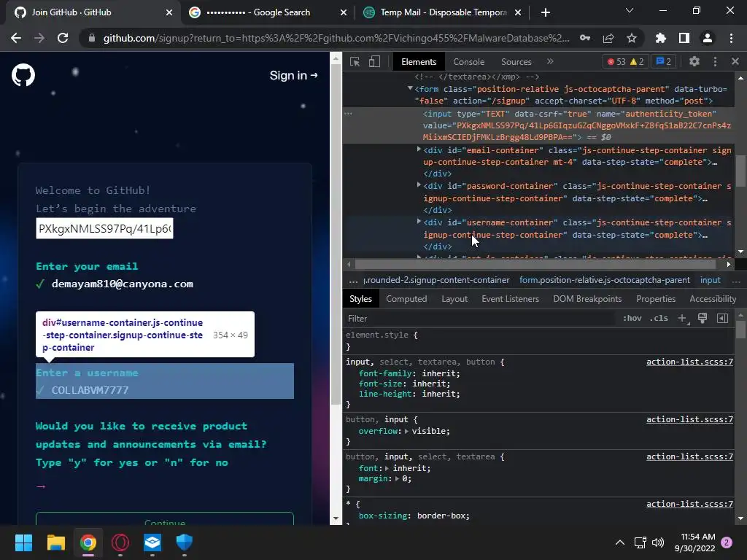
Task: Expand the password-container div node
Action: [419, 184]
